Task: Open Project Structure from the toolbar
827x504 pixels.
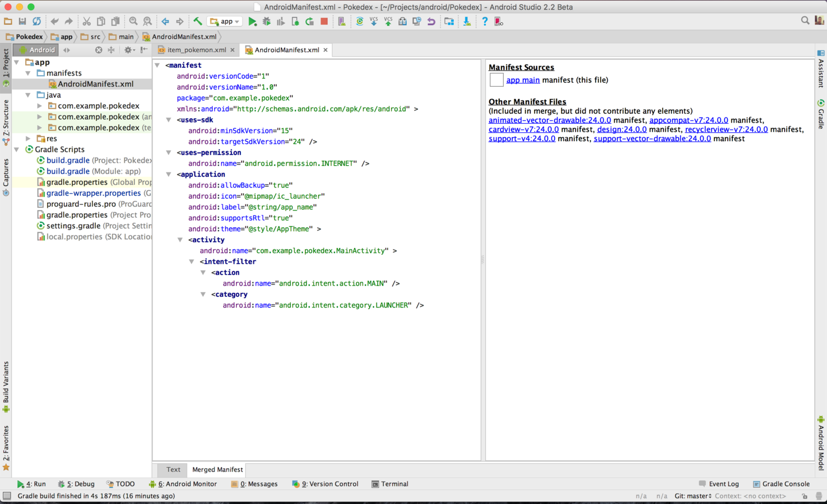Action: point(449,21)
